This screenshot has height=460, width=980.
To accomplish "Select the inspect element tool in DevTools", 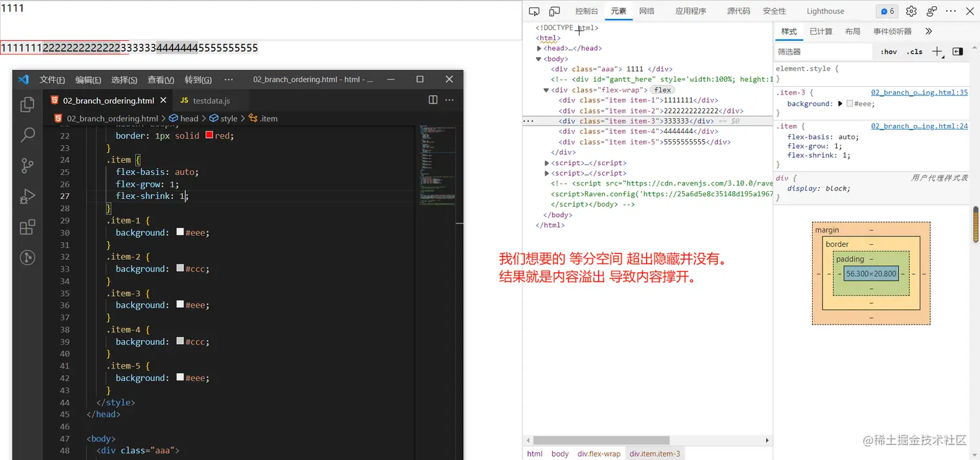I will click(535, 11).
